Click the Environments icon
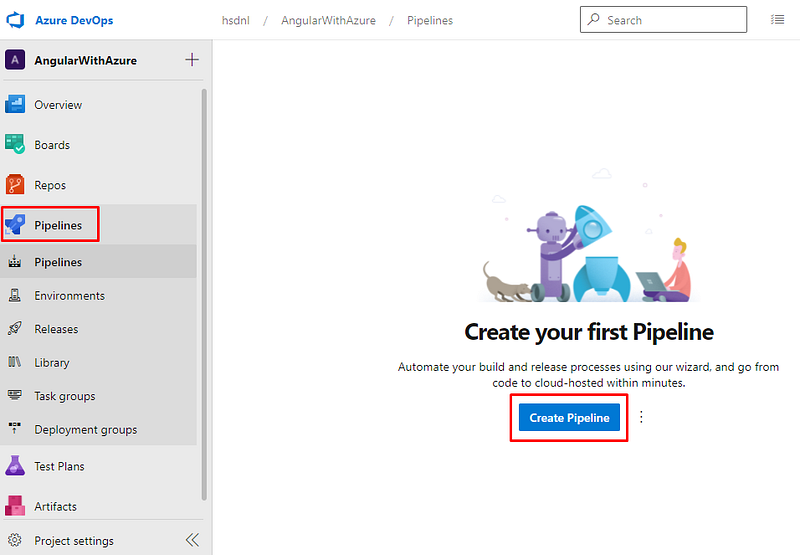 (x=15, y=295)
